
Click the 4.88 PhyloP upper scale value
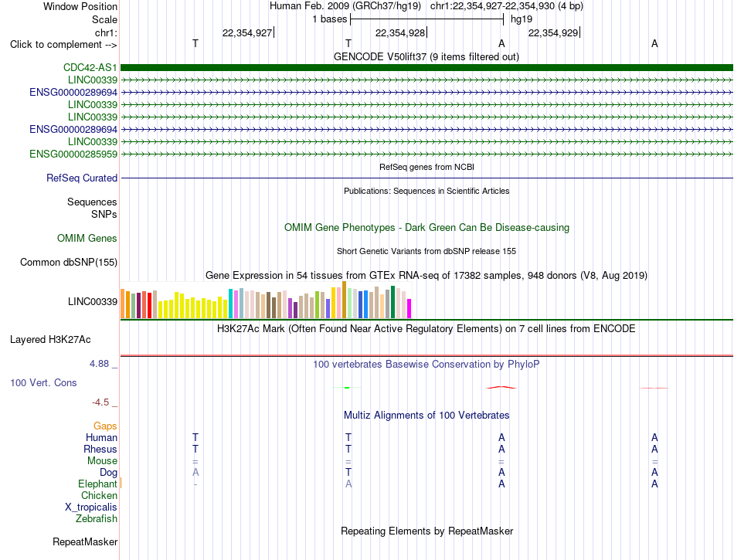click(x=99, y=364)
